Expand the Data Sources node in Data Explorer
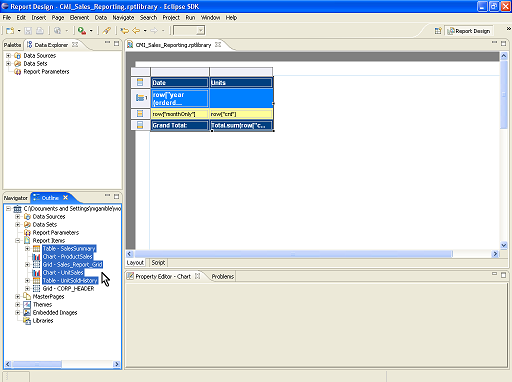 point(9,56)
